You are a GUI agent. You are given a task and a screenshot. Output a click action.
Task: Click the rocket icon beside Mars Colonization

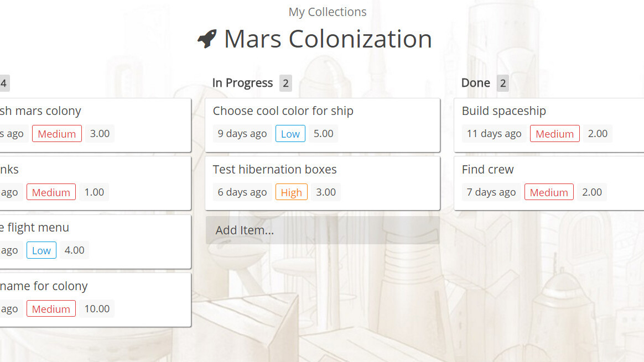click(x=207, y=39)
